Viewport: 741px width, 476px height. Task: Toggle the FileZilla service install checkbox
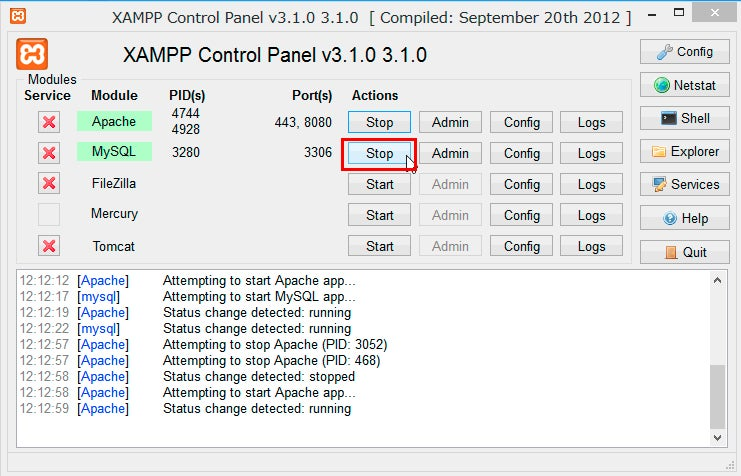coord(49,183)
